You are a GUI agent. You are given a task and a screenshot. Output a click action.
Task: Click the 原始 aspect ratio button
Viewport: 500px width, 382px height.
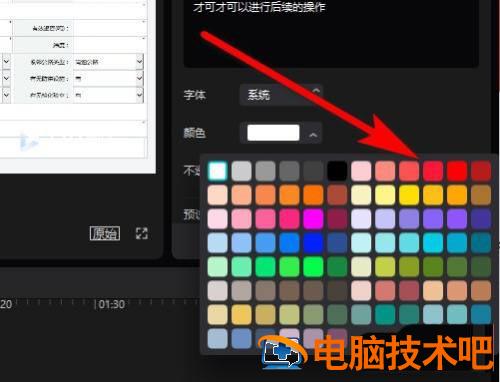[105, 233]
